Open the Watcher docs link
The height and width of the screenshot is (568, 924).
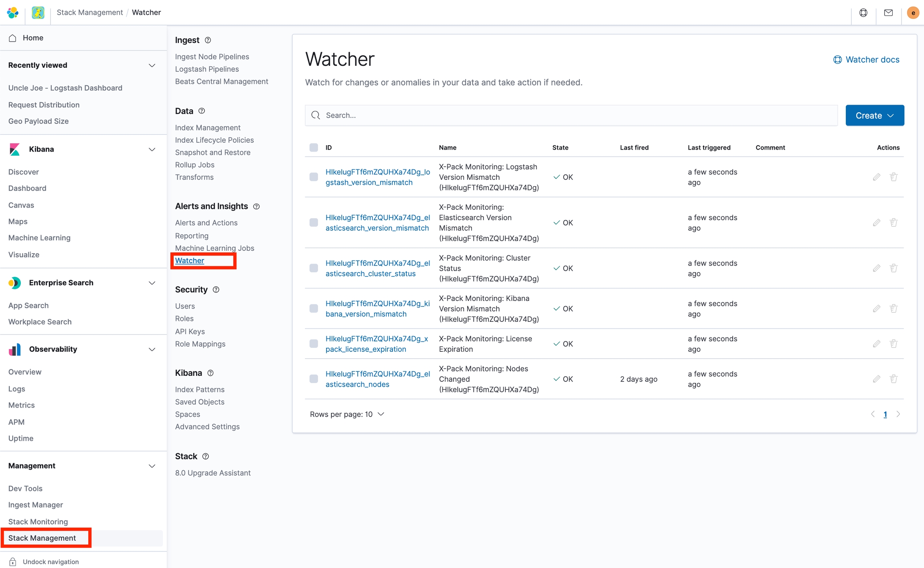pos(866,60)
